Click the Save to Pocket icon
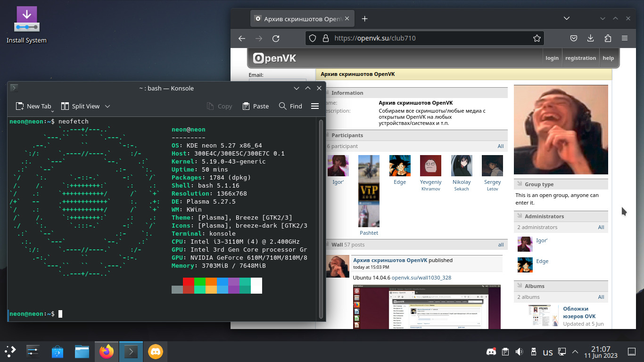Image resolution: width=644 pixels, height=362 pixels. (x=574, y=38)
